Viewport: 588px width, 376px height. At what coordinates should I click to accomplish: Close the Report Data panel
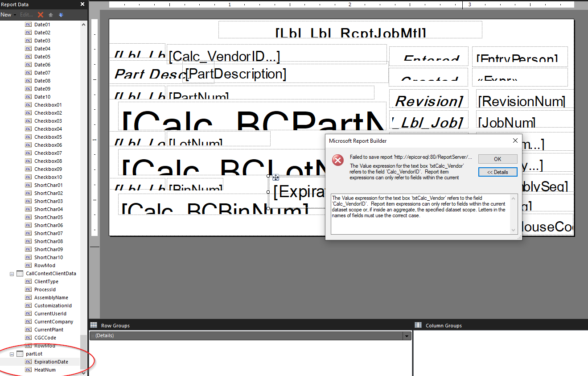click(x=82, y=4)
